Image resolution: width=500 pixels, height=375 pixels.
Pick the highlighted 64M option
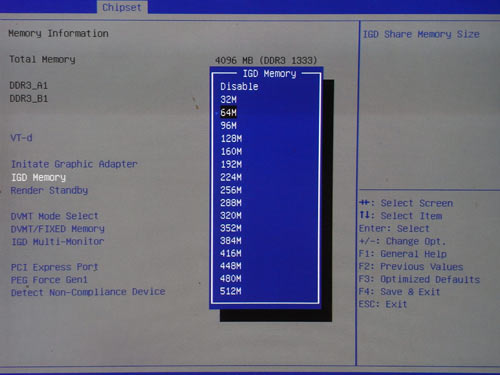(228, 112)
